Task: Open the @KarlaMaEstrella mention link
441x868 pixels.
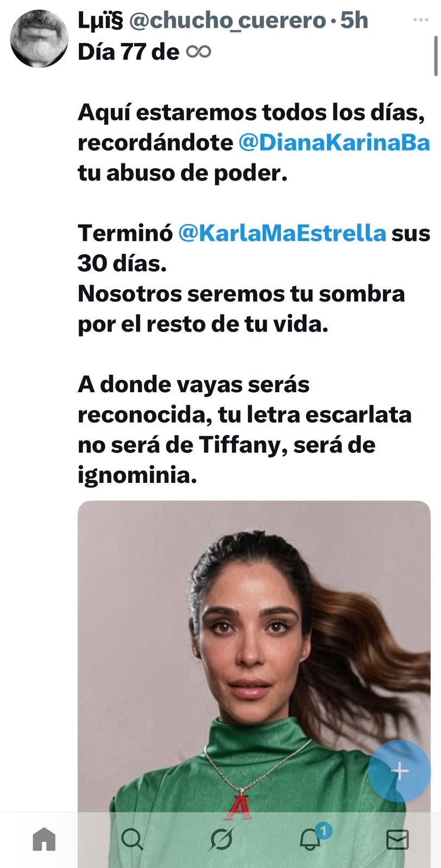Action: pos(282,233)
